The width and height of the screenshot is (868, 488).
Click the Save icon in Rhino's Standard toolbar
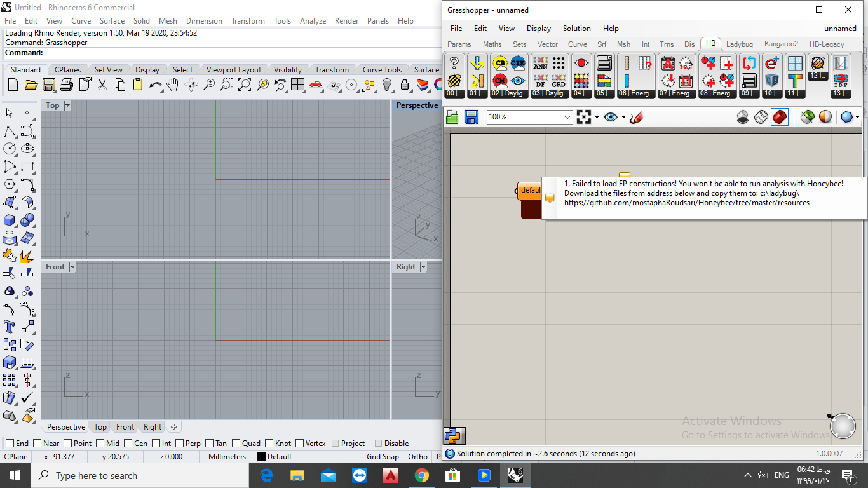tap(48, 85)
